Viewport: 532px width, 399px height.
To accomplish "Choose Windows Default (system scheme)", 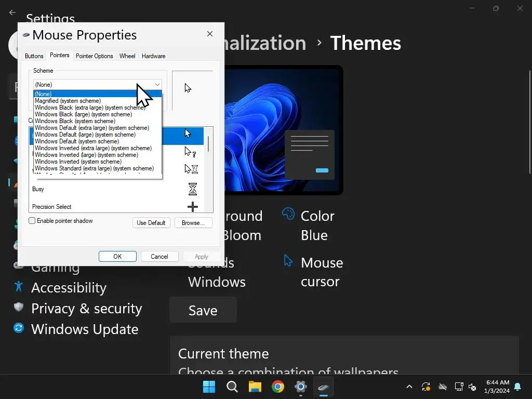I will pyautogui.click(x=97, y=141).
